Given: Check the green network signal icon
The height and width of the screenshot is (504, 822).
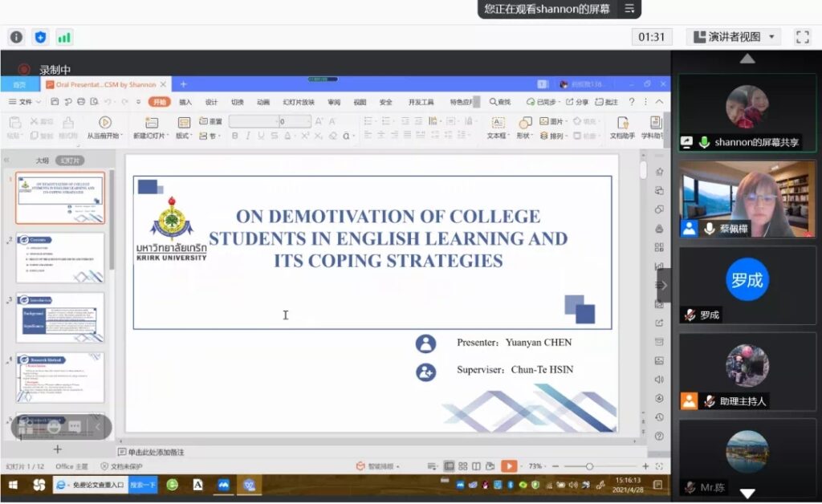Looking at the screenshot, I should (x=63, y=37).
